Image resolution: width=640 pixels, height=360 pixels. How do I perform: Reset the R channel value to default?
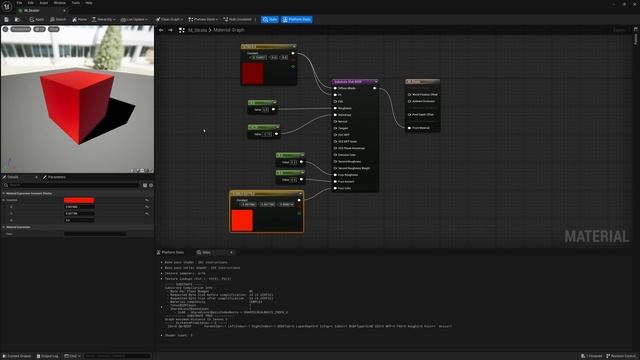(147, 207)
